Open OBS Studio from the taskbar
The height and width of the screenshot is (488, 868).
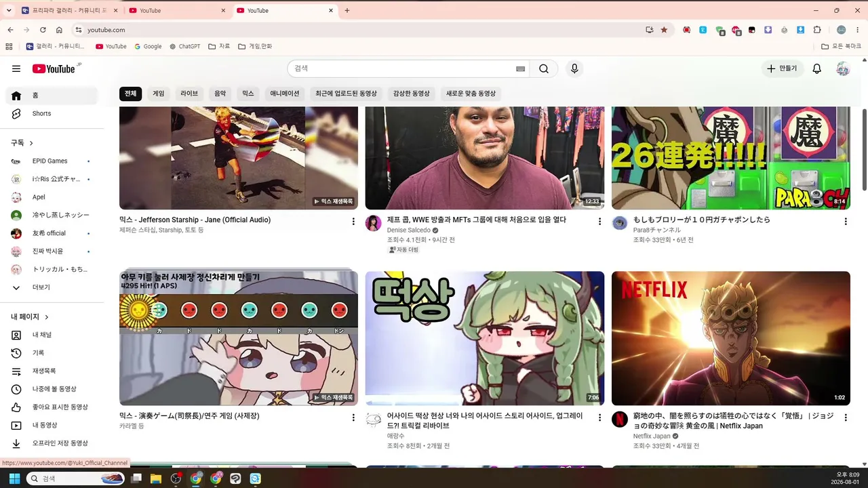pos(176,479)
